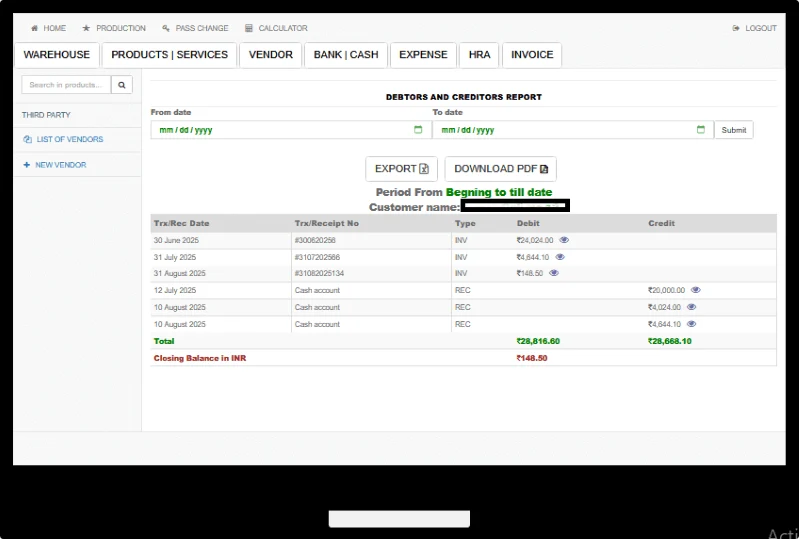Click eye icon next to ₹148.50 debit
The image size is (799, 539).
click(554, 273)
